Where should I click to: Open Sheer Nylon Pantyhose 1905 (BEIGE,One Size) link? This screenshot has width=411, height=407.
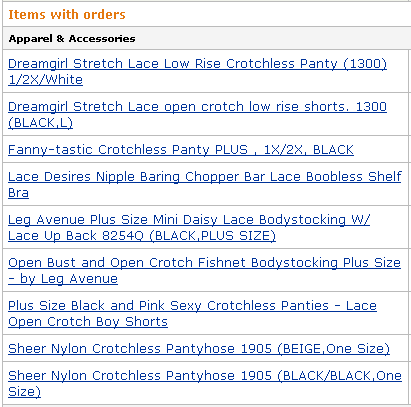pos(199,348)
